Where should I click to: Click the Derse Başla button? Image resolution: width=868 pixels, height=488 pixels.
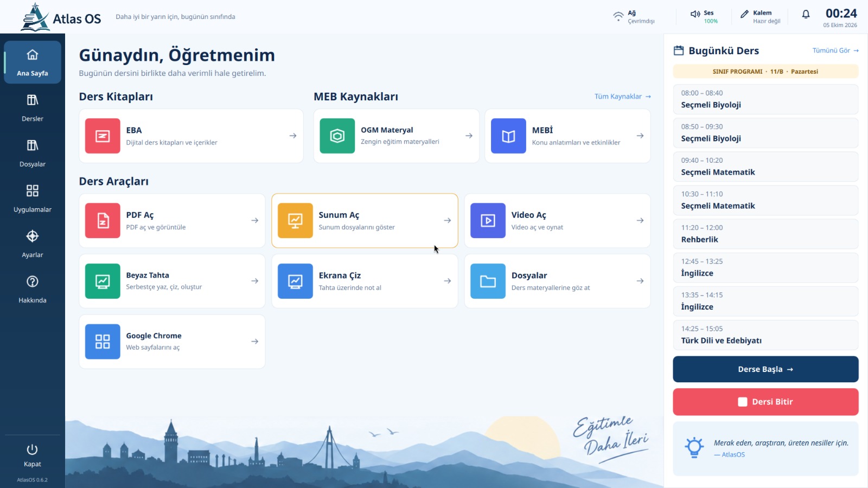[x=765, y=369]
